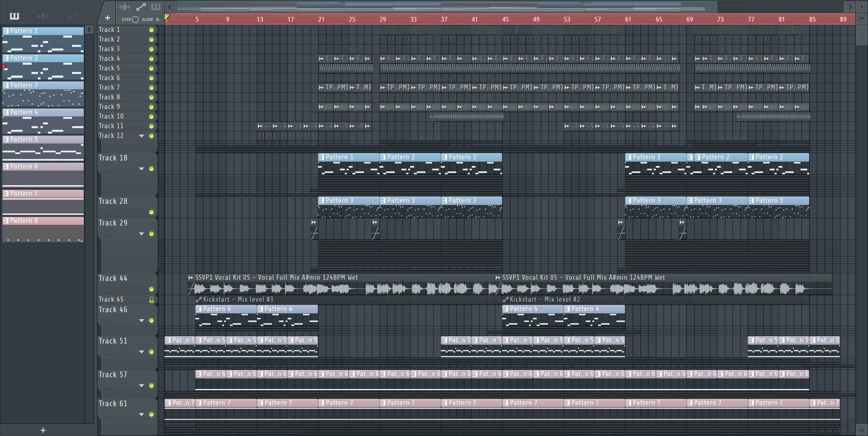Select the Track 9 header
The image size is (868, 436).
click(x=128, y=107)
